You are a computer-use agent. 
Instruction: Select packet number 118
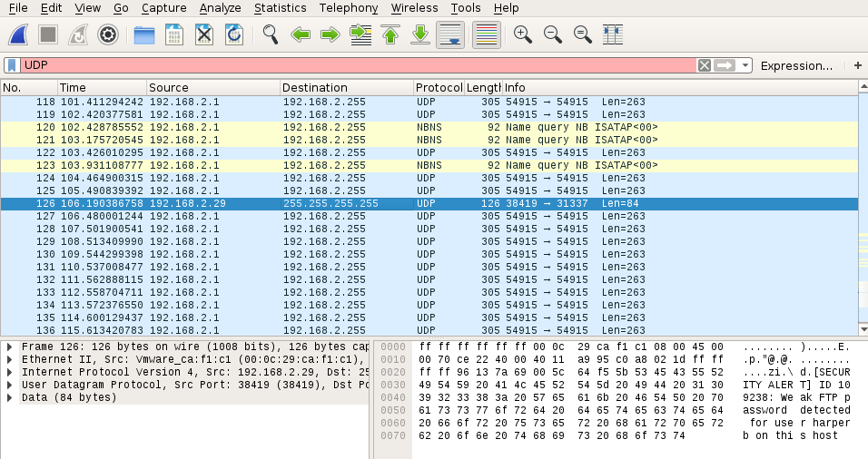point(429,102)
